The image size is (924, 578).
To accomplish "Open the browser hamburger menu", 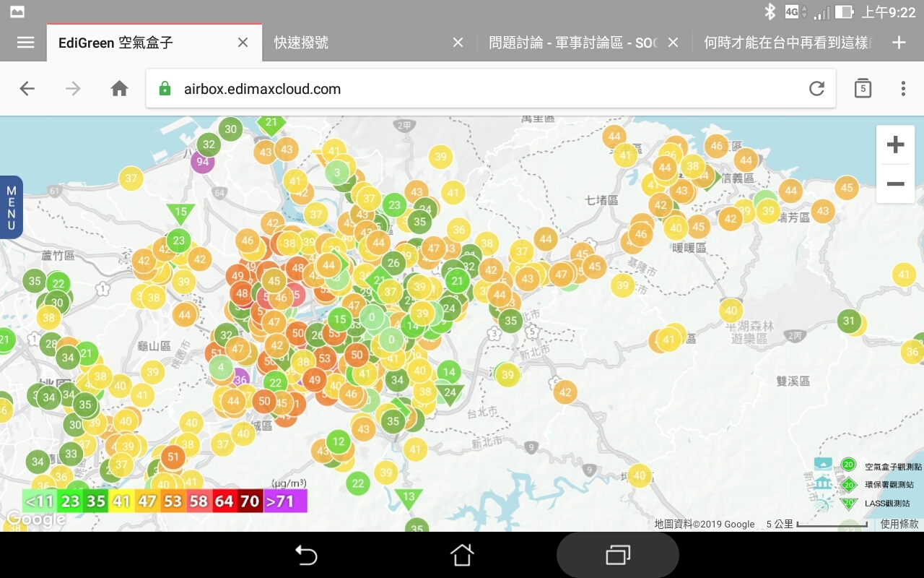I will pos(26,43).
